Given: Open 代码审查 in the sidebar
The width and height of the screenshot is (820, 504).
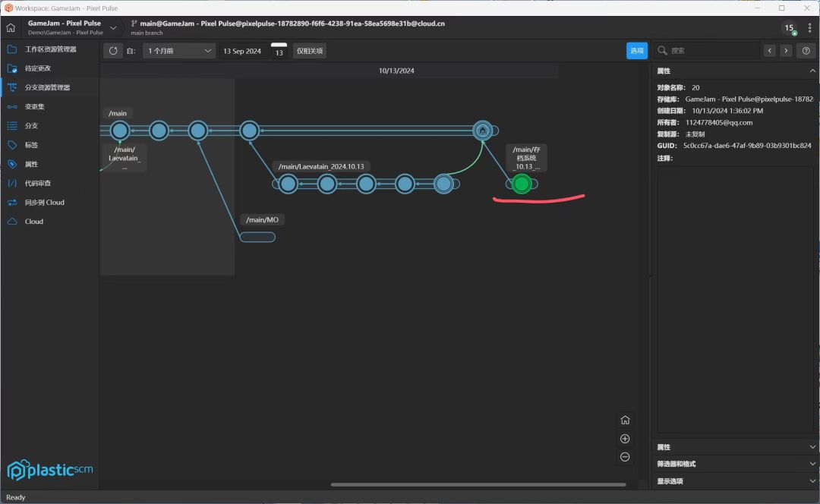Looking at the screenshot, I should (x=38, y=183).
